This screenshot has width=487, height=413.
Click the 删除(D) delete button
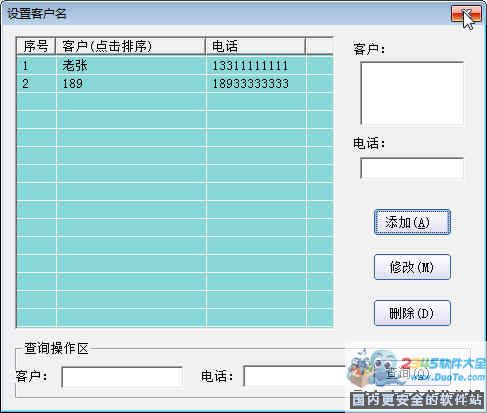pos(412,313)
